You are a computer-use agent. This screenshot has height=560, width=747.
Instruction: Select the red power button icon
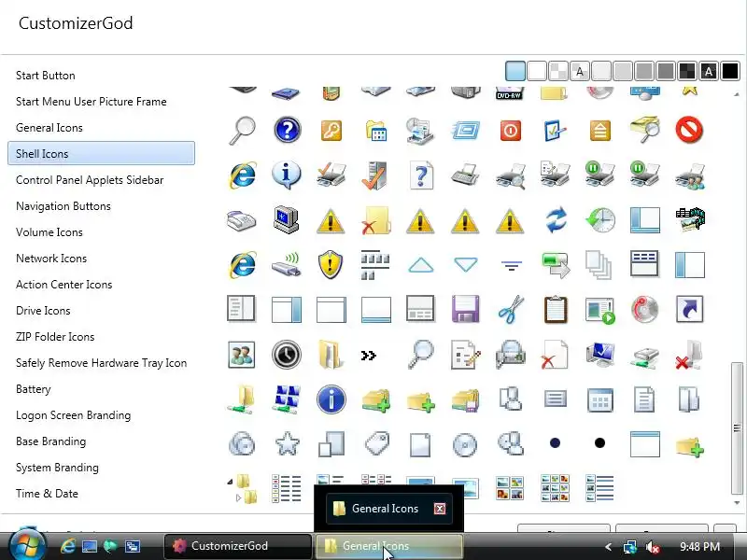tap(510, 131)
